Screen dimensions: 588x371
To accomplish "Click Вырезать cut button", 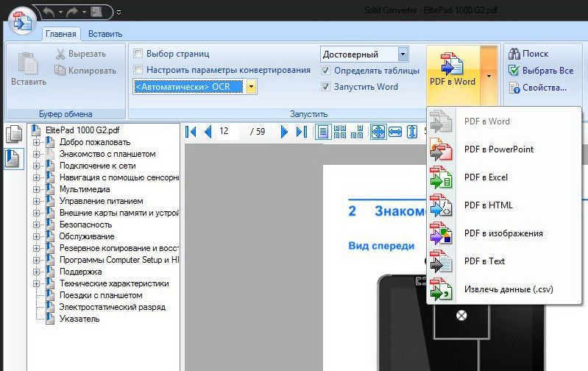I will (x=81, y=54).
